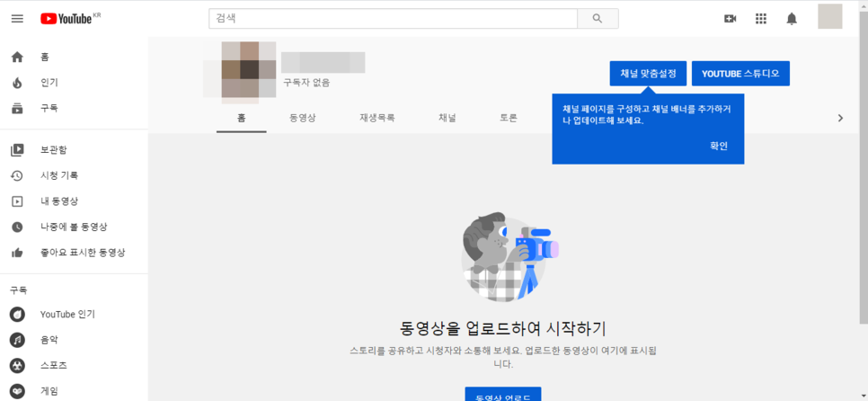Viewport: 868px width, 401px height.
Task: Open the account avatar menu
Action: point(829,16)
